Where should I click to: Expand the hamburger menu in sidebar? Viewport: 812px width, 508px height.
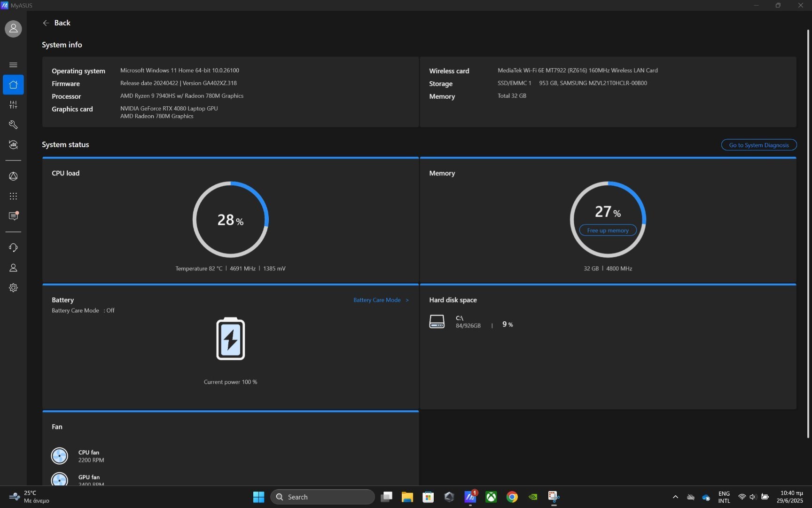pyautogui.click(x=13, y=65)
